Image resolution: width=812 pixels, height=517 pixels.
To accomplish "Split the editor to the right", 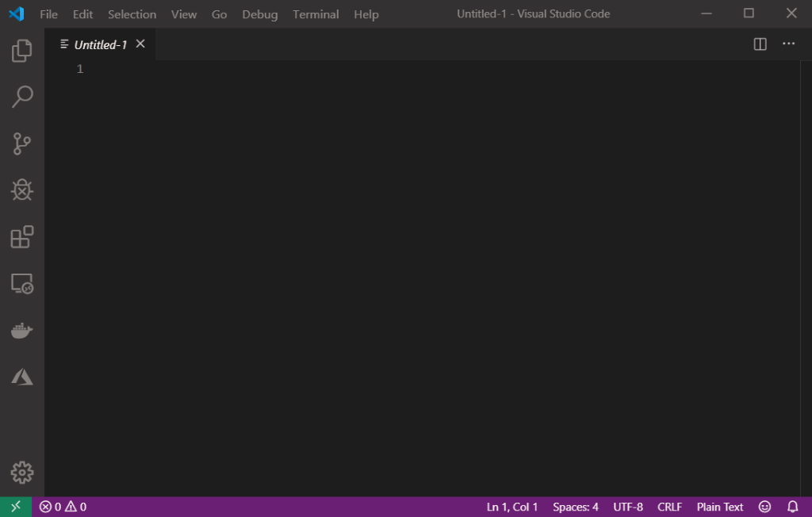I will coord(759,44).
